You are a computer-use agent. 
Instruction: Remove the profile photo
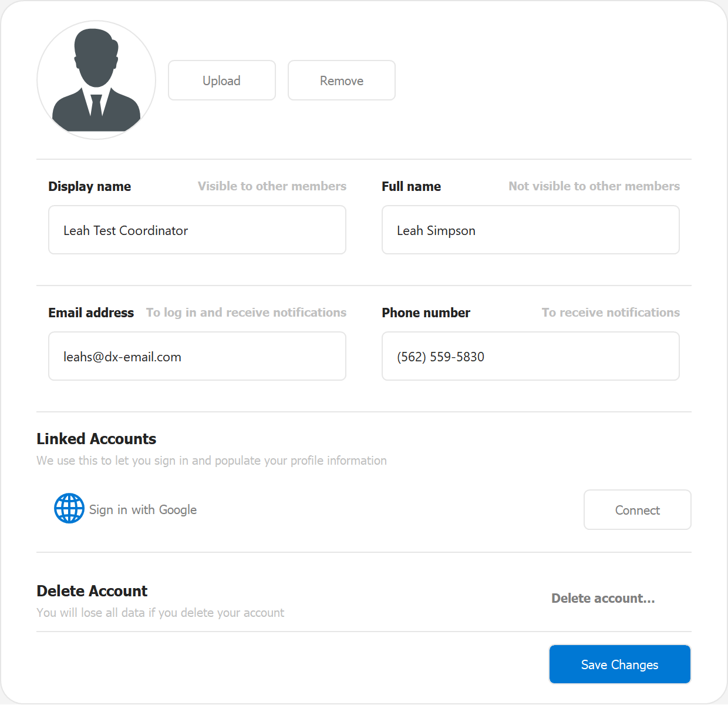[x=341, y=80]
